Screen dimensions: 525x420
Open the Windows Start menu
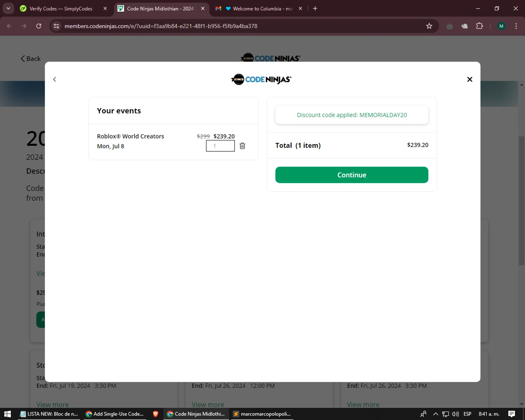pos(8,414)
